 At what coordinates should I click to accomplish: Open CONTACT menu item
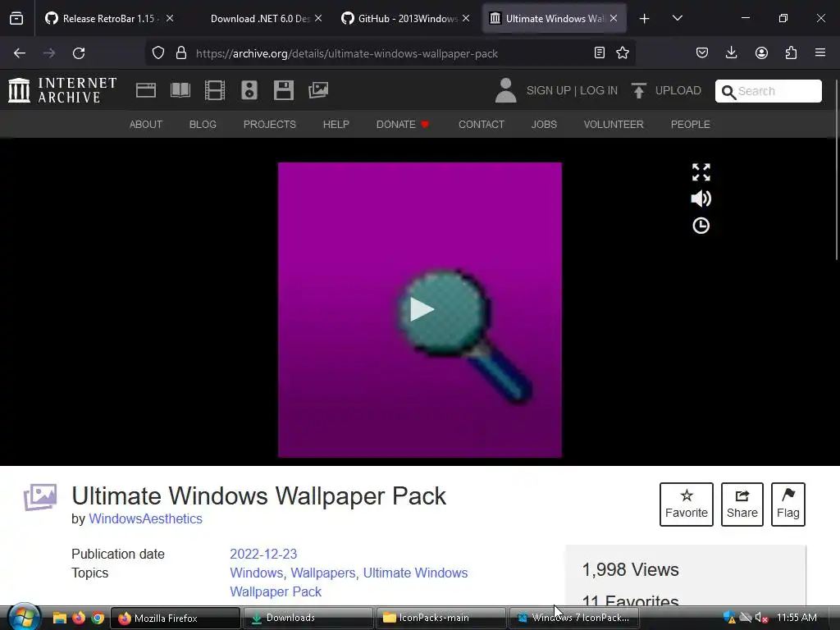click(x=481, y=125)
